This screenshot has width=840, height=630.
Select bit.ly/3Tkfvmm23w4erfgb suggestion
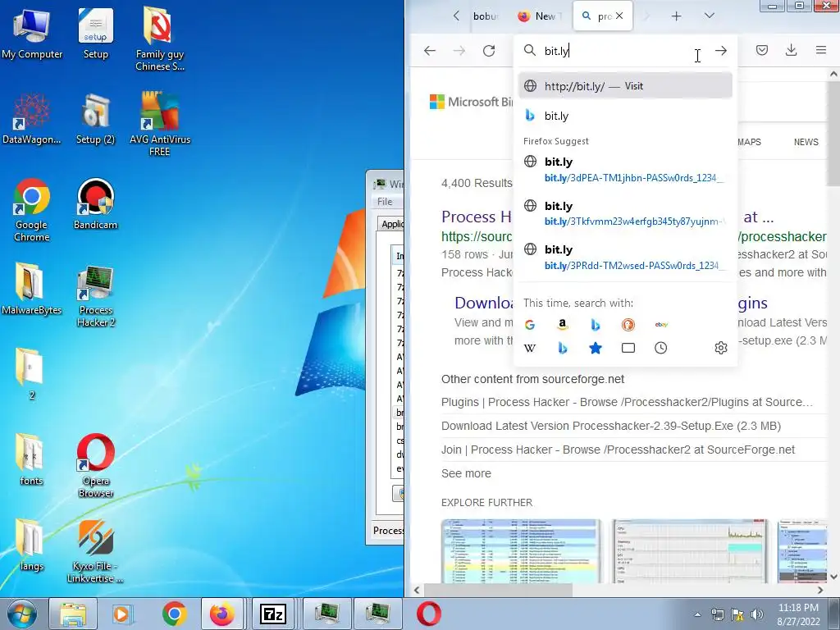point(625,213)
